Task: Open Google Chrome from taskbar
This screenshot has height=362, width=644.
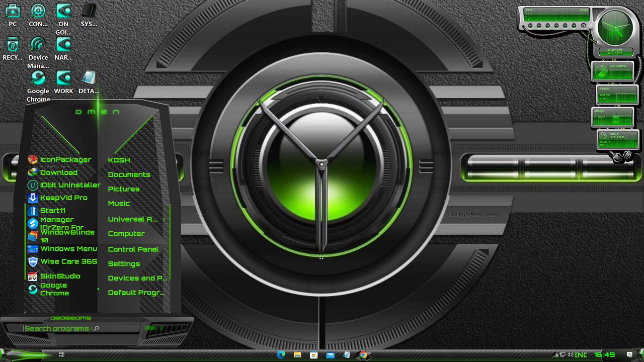Action: point(363,355)
